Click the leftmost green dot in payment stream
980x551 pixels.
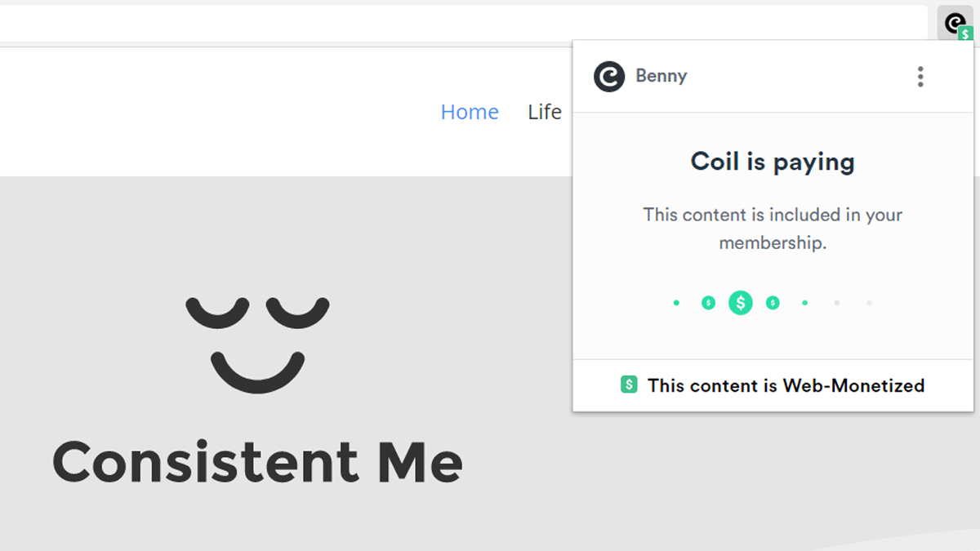tap(676, 303)
